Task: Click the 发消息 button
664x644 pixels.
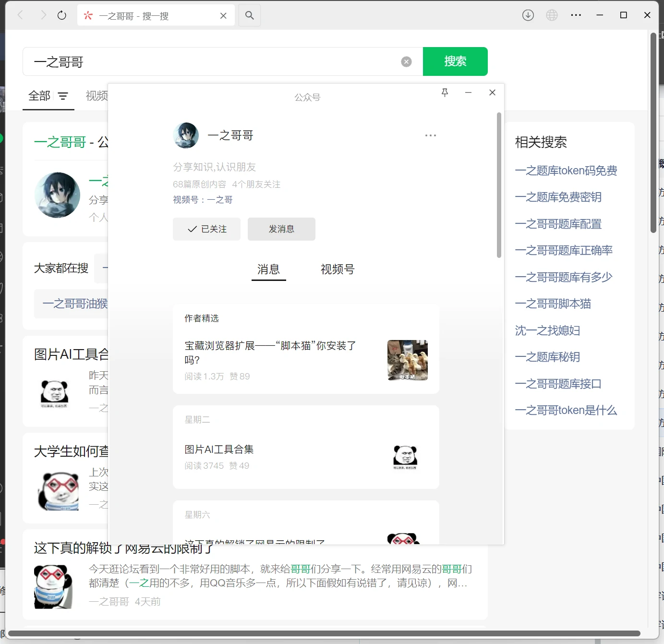Action: coord(281,229)
